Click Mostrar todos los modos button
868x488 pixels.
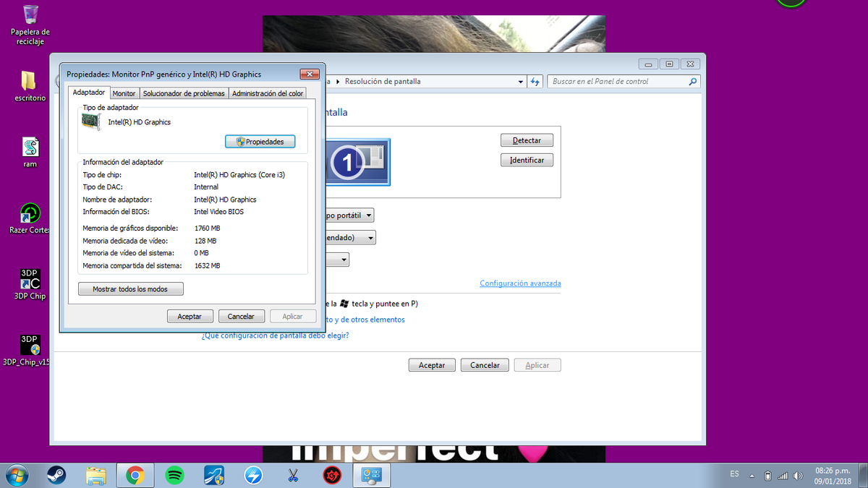click(130, 289)
